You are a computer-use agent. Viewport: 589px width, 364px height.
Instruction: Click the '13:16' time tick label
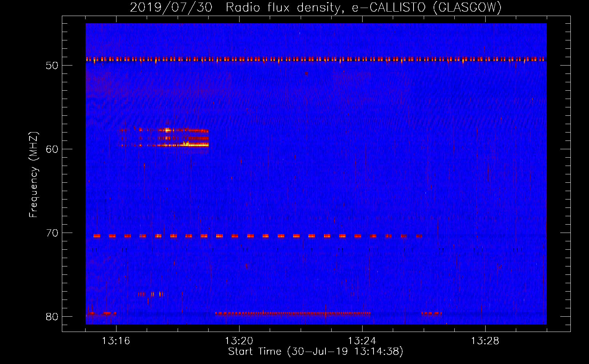(116, 341)
